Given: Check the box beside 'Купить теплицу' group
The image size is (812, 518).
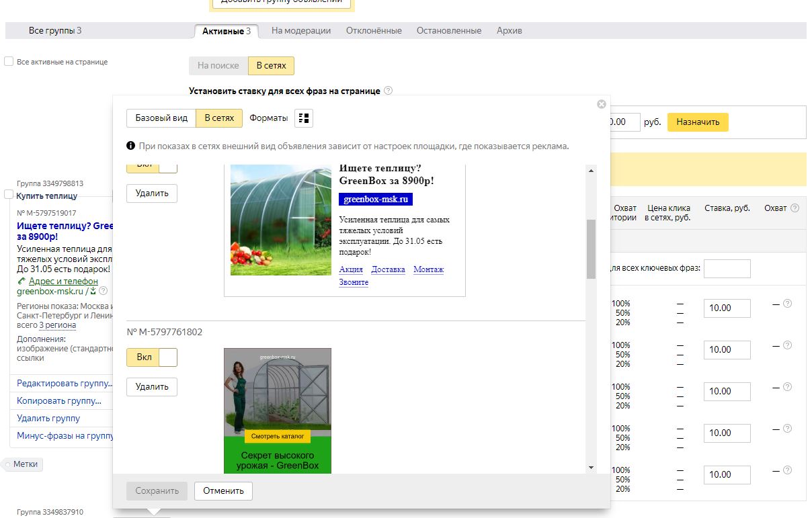Looking at the screenshot, I should (x=9, y=194).
